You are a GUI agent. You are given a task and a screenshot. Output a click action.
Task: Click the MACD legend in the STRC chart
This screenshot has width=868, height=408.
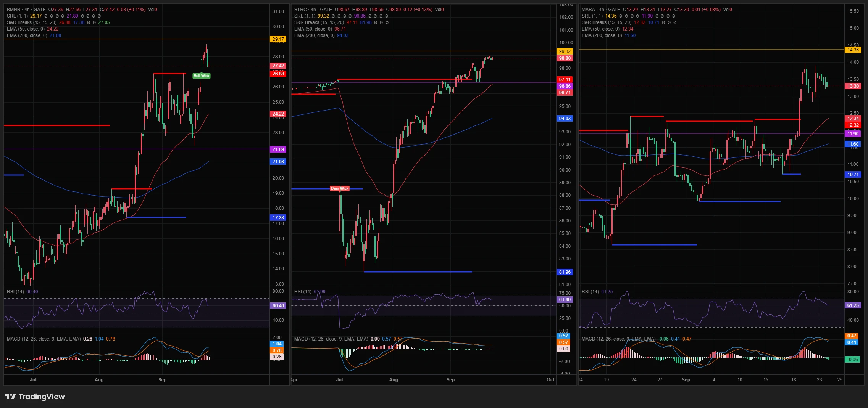(x=331, y=339)
